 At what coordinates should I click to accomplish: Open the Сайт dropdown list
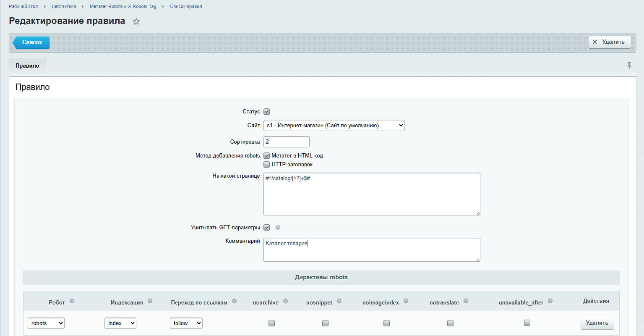[334, 125]
